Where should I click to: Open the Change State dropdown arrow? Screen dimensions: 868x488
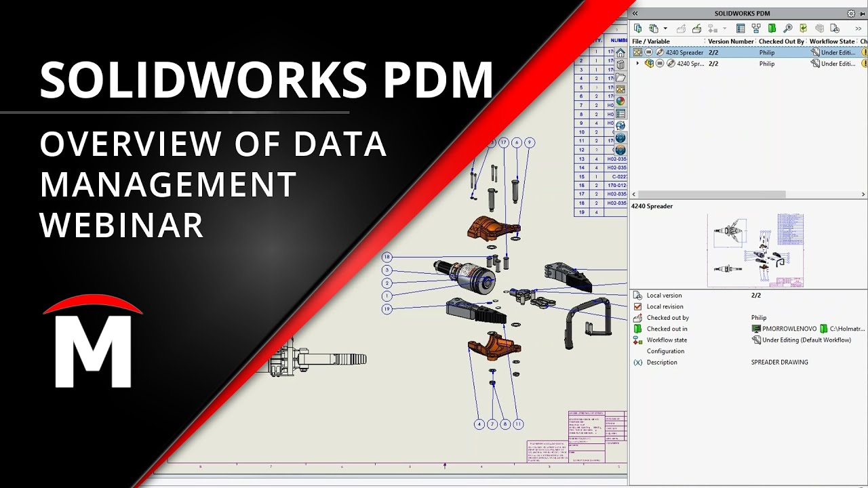point(725,28)
